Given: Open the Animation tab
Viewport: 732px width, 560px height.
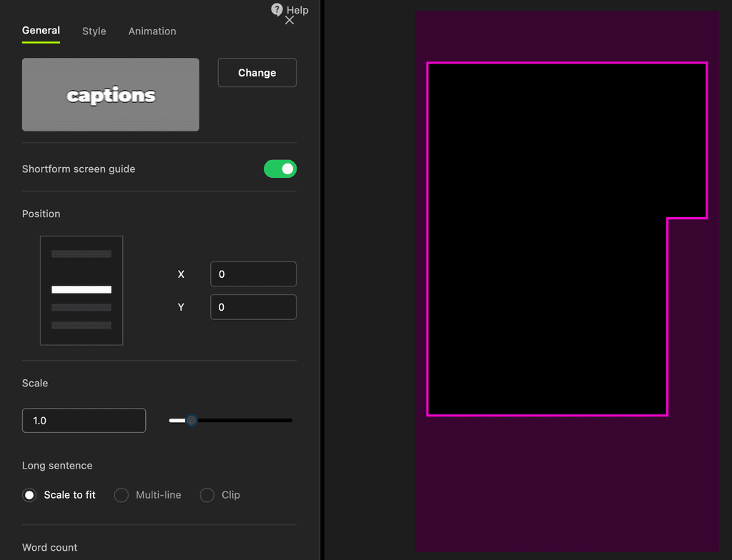Looking at the screenshot, I should coord(152,31).
